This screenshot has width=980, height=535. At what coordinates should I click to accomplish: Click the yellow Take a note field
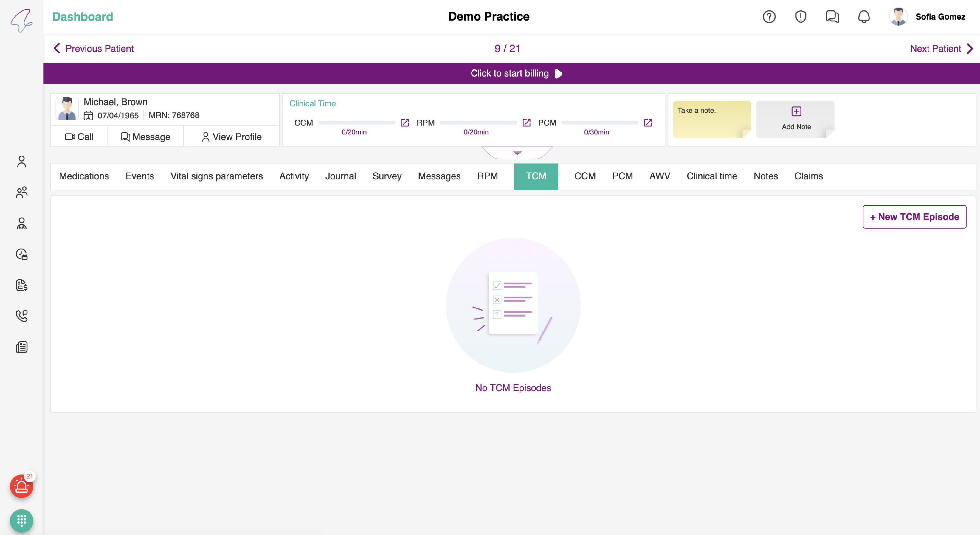point(711,119)
